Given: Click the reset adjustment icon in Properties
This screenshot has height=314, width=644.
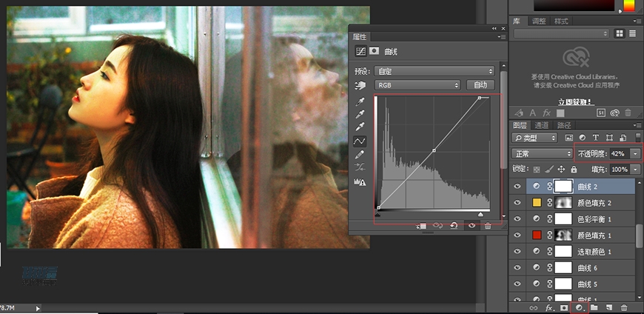Looking at the screenshot, I should coord(454,226).
